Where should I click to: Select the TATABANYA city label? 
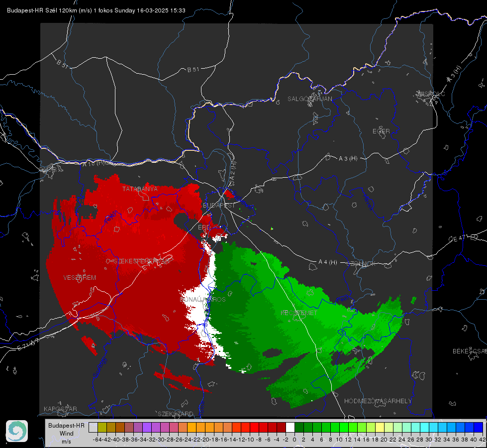click(140, 189)
